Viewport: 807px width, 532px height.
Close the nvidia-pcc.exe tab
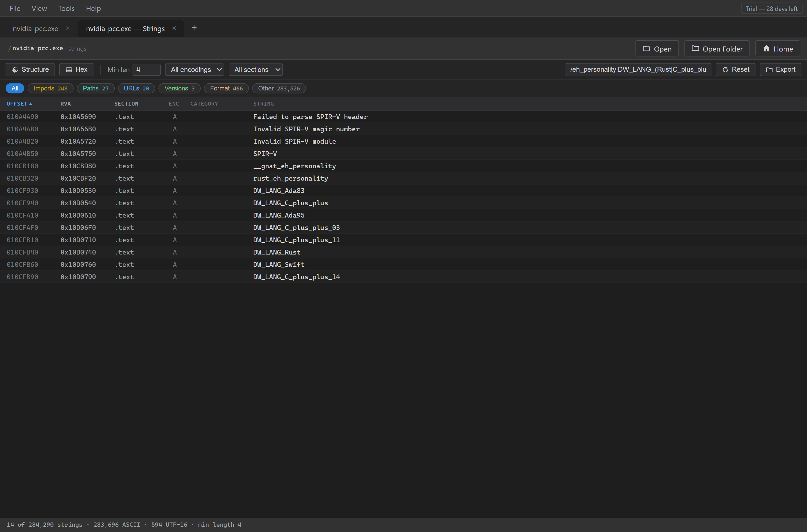[68, 28]
